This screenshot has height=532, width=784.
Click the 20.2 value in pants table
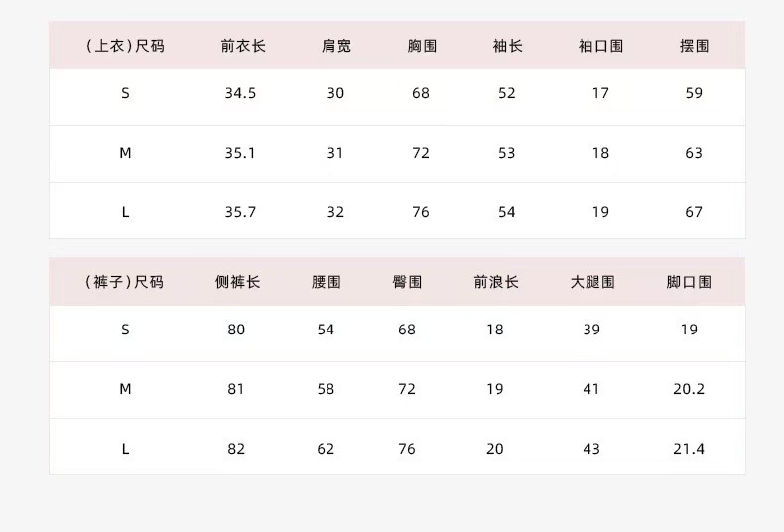[689, 389]
